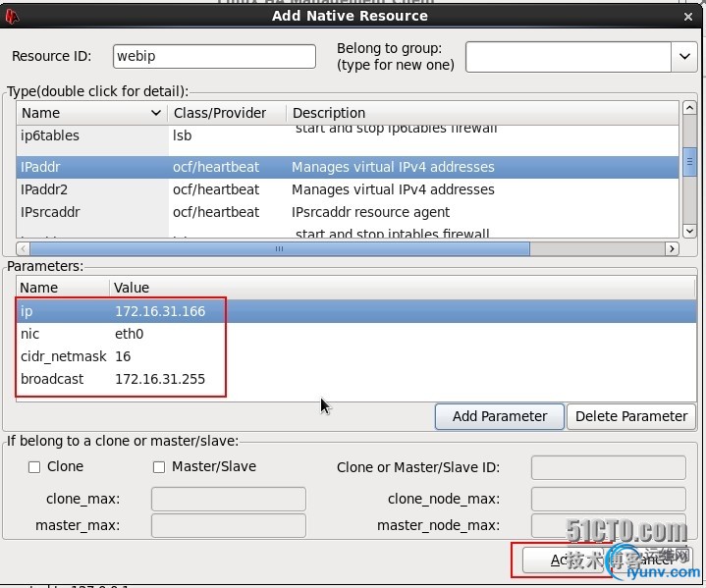Click the vertical scrollbar thumb in Type list
The image size is (706, 588).
pyautogui.click(x=689, y=162)
